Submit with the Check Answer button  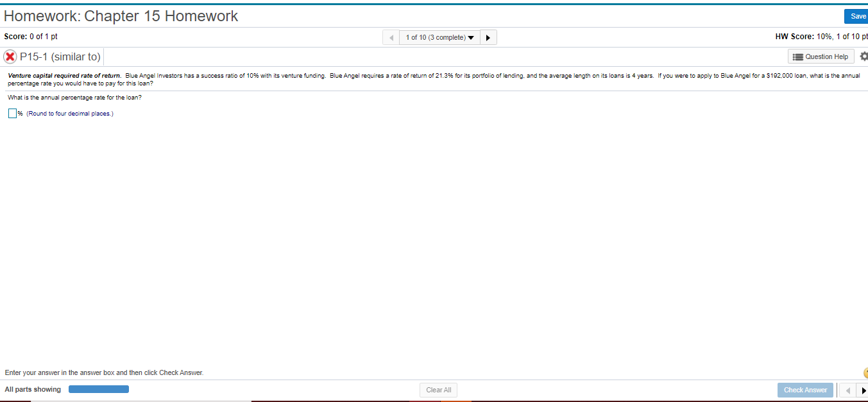(x=805, y=390)
